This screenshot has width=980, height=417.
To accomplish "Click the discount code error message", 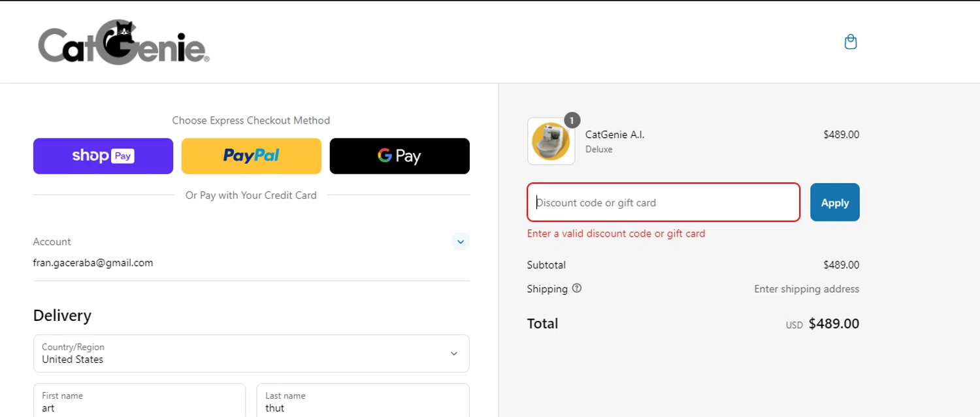I will pos(615,234).
